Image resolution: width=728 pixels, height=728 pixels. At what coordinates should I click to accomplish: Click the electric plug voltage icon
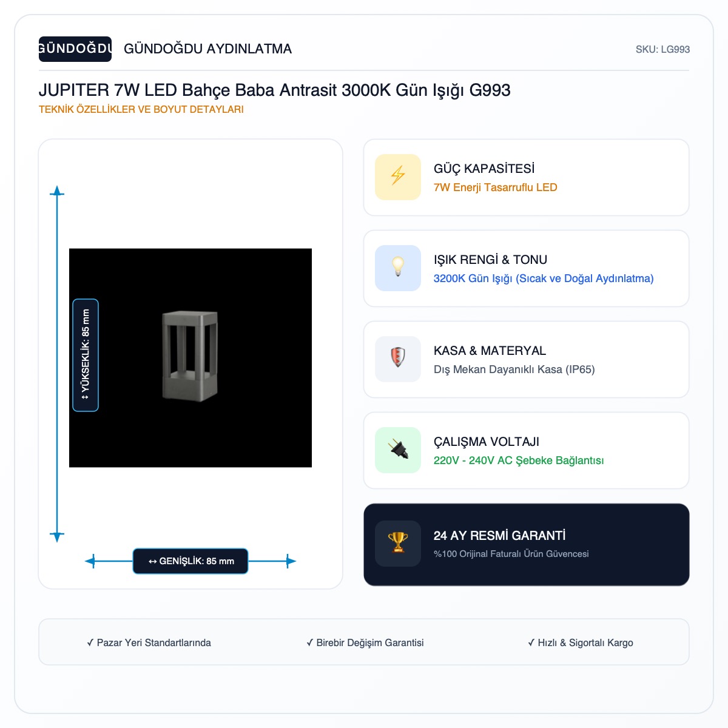(398, 450)
